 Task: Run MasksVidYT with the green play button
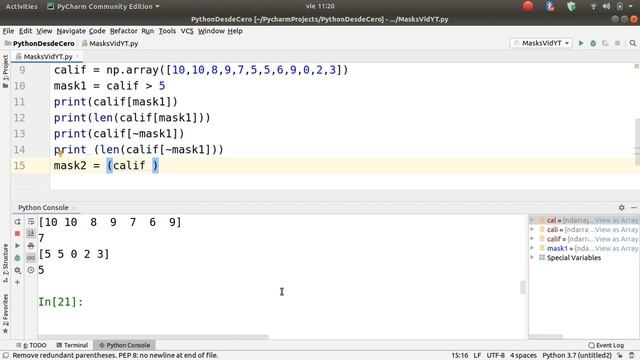click(581, 43)
